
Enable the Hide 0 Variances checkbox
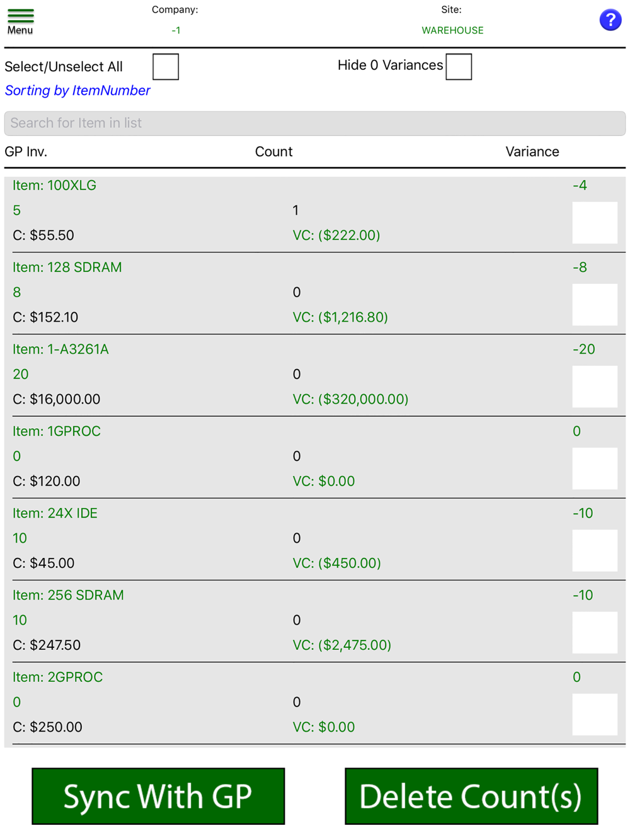[459, 67]
